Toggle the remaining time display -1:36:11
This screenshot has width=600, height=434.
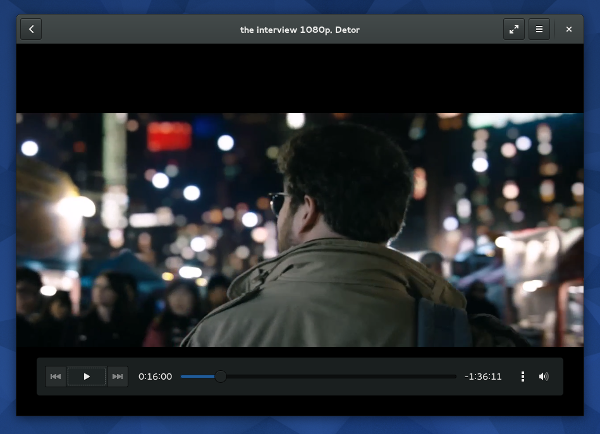click(483, 376)
